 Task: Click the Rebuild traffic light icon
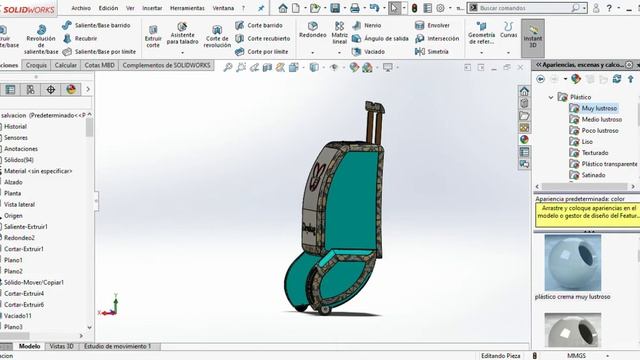(414, 8)
